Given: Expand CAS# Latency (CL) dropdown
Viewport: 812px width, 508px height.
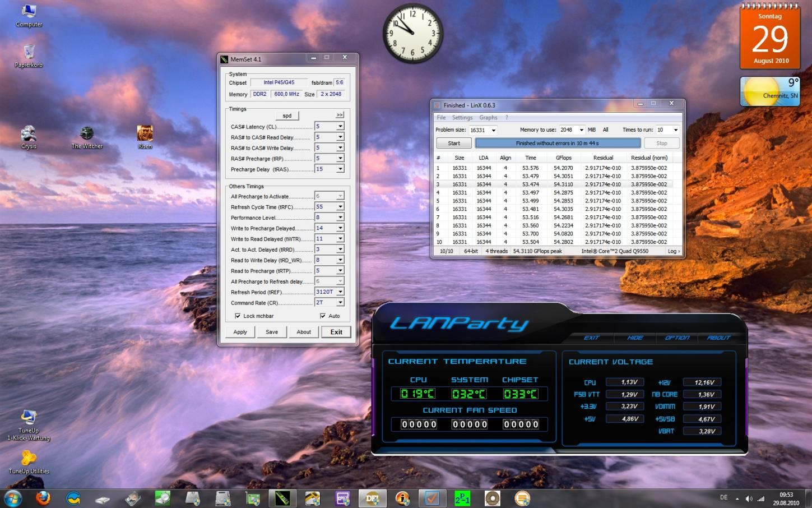Looking at the screenshot, I should (x=340, y=127).
